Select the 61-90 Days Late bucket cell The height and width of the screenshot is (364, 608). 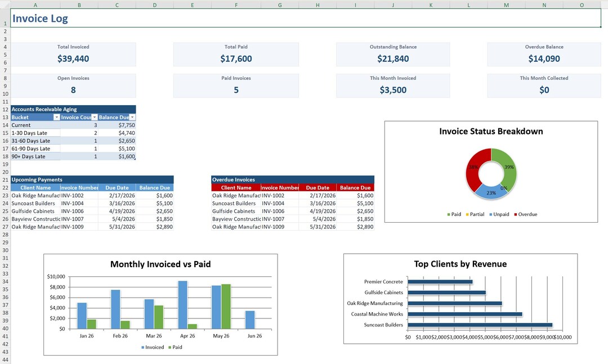(35, 149)
